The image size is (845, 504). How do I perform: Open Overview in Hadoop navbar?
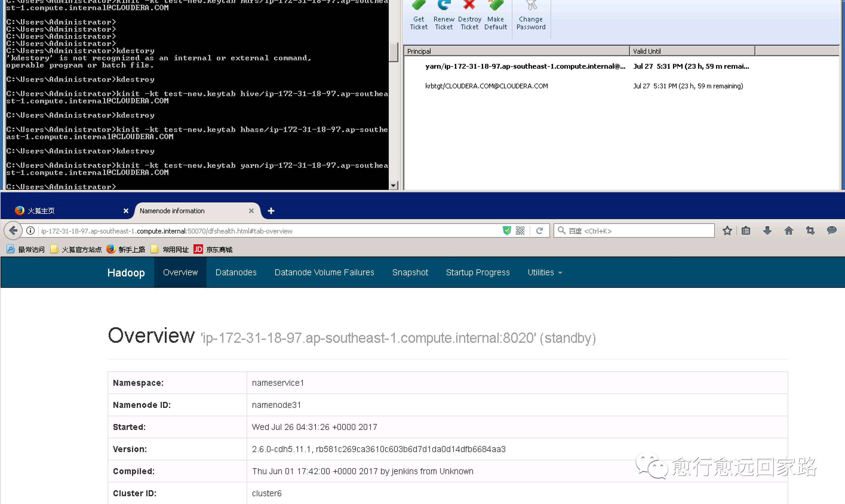click(180, 272)
